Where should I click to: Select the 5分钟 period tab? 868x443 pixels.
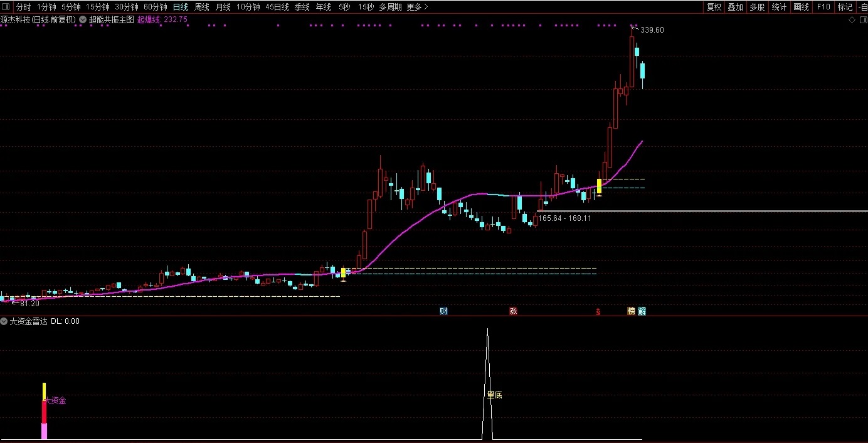pos(71,7)
